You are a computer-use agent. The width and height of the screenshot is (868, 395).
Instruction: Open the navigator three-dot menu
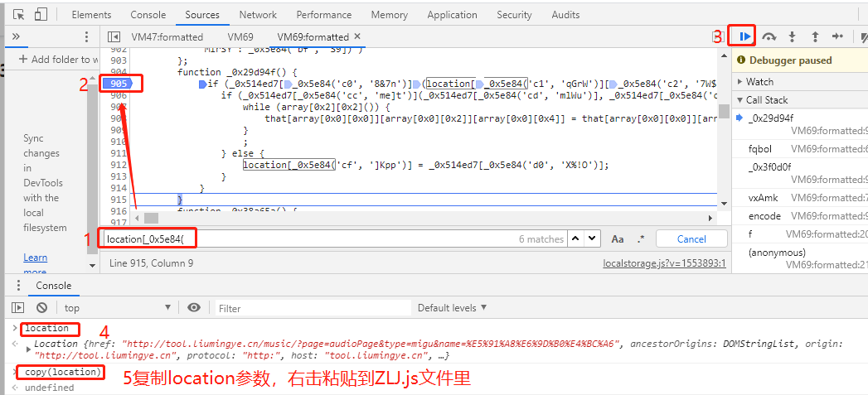point(86,37)
